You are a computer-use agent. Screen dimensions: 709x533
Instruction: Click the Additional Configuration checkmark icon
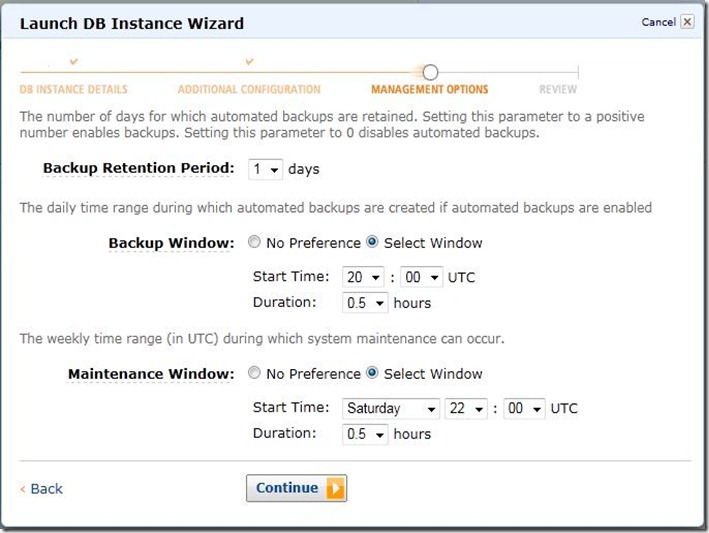point(249,63)
